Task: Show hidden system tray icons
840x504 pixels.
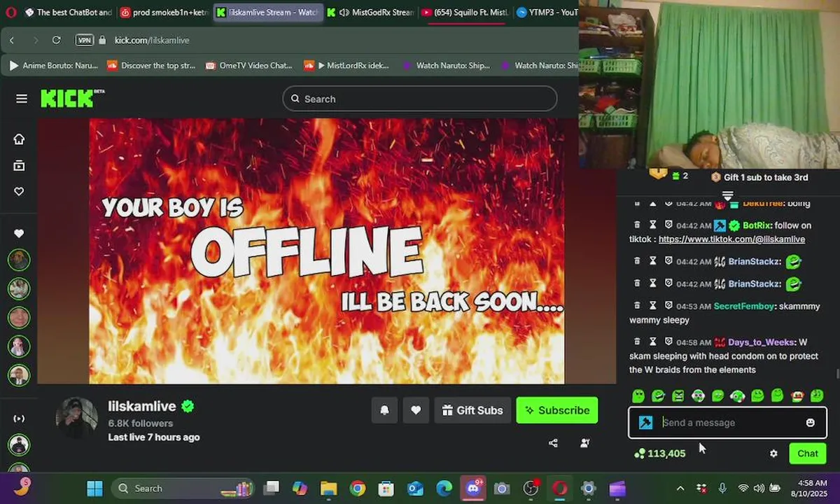Action: click(680, 488)
